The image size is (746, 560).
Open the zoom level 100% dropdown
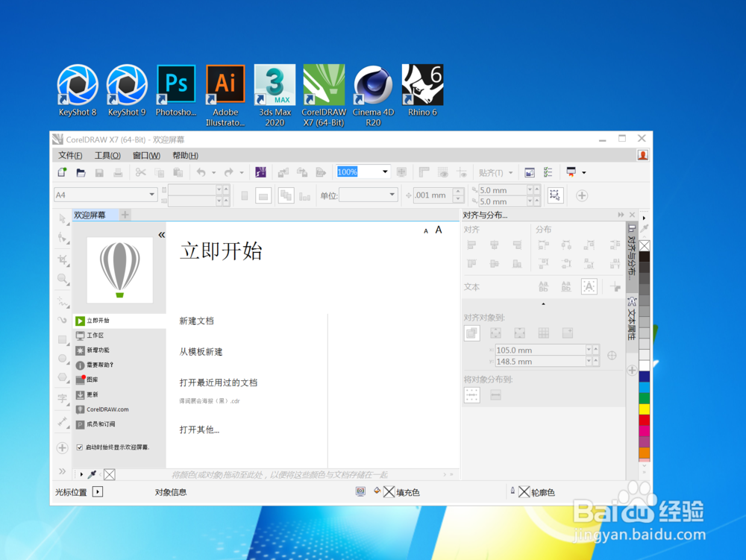pyautogui.click(x=385, y=172)
